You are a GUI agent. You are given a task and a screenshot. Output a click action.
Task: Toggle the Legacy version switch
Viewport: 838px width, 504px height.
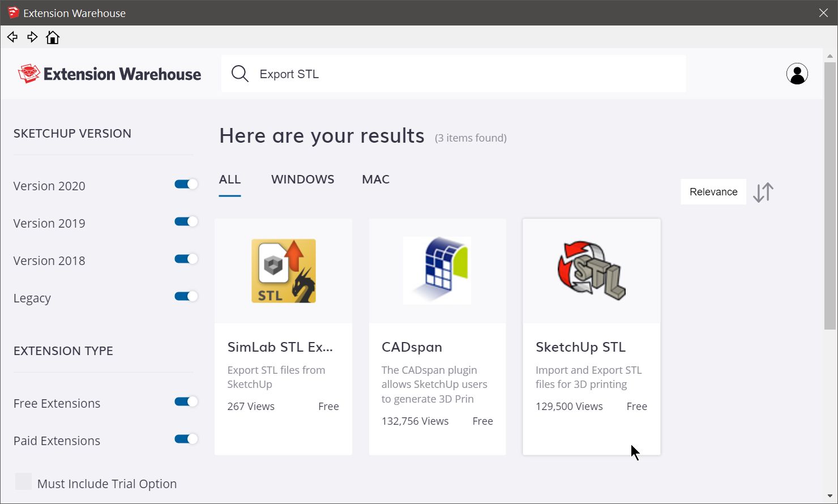pyautogui.click(x=186, y=296)
